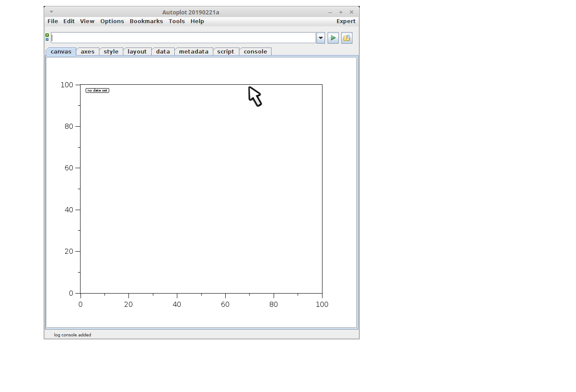Open the window menu arrow in title bar

pos(51,12)
